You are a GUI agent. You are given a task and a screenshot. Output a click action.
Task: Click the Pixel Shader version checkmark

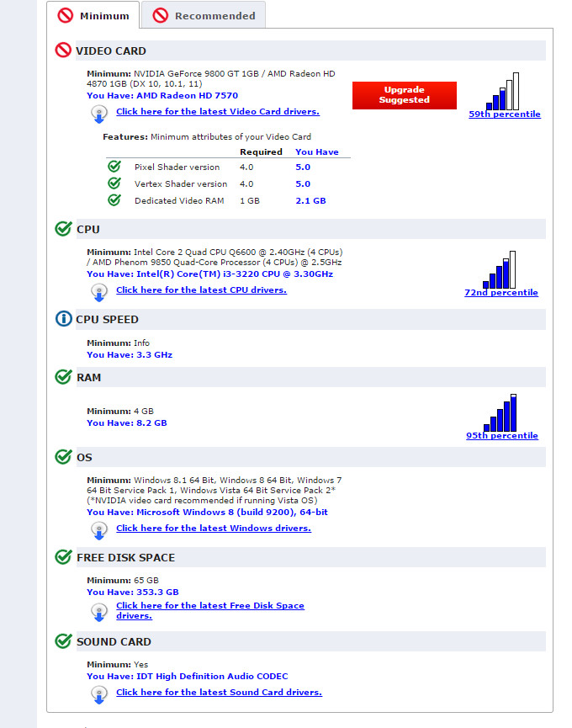(x=114, y=167)
